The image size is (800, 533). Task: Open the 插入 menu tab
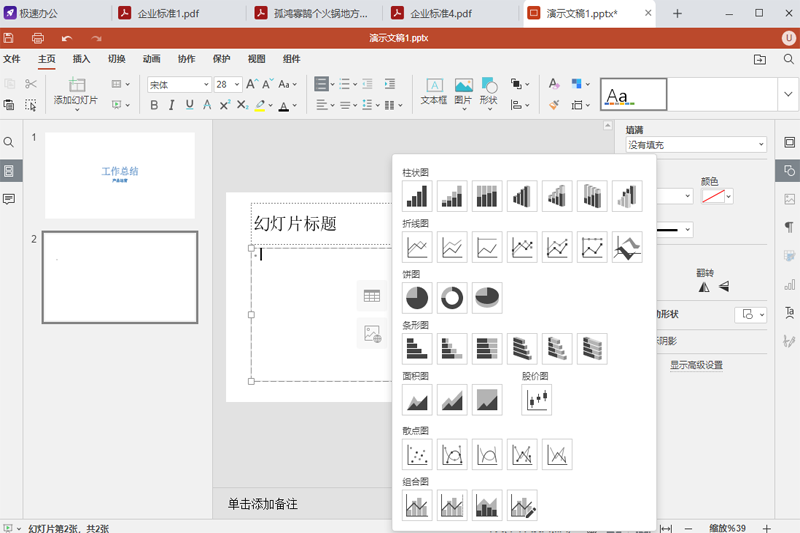pyautogui.click(x=81, y=59)
